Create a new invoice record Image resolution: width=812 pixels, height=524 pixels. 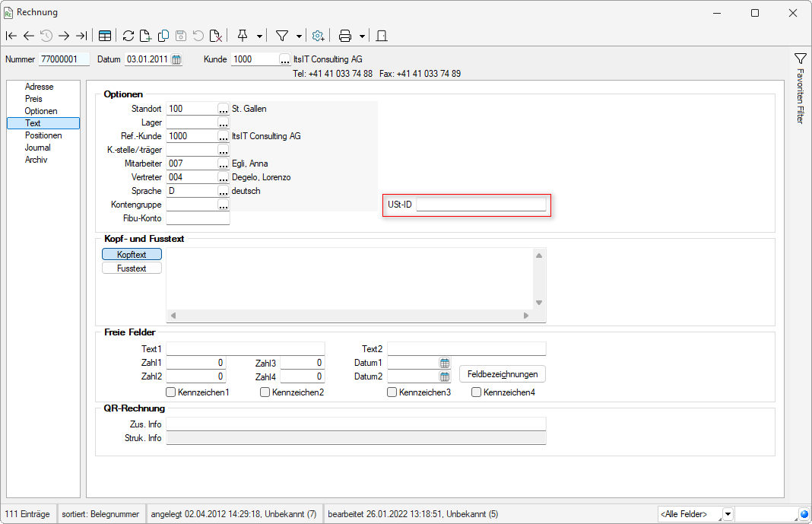[146, 36]
